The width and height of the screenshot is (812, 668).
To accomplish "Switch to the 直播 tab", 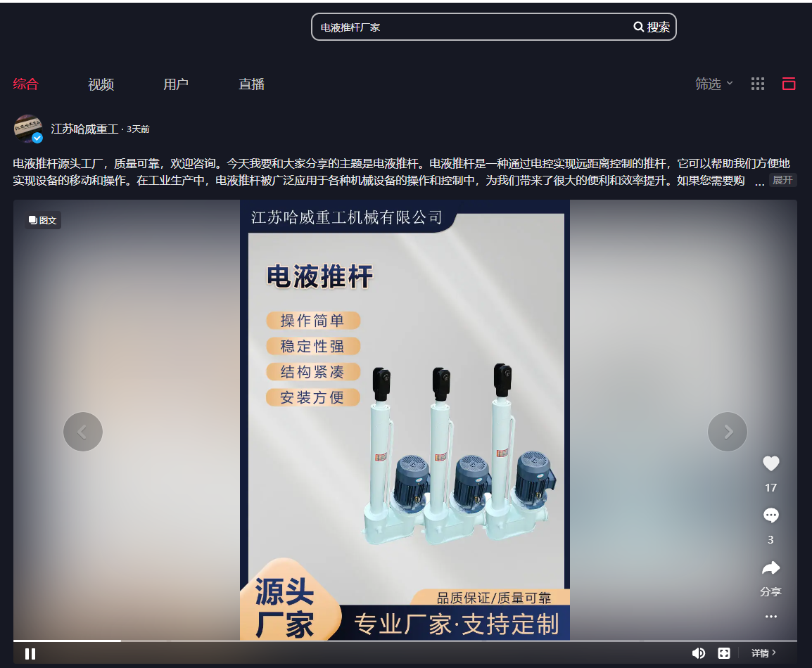I will (x=251, y=84).
